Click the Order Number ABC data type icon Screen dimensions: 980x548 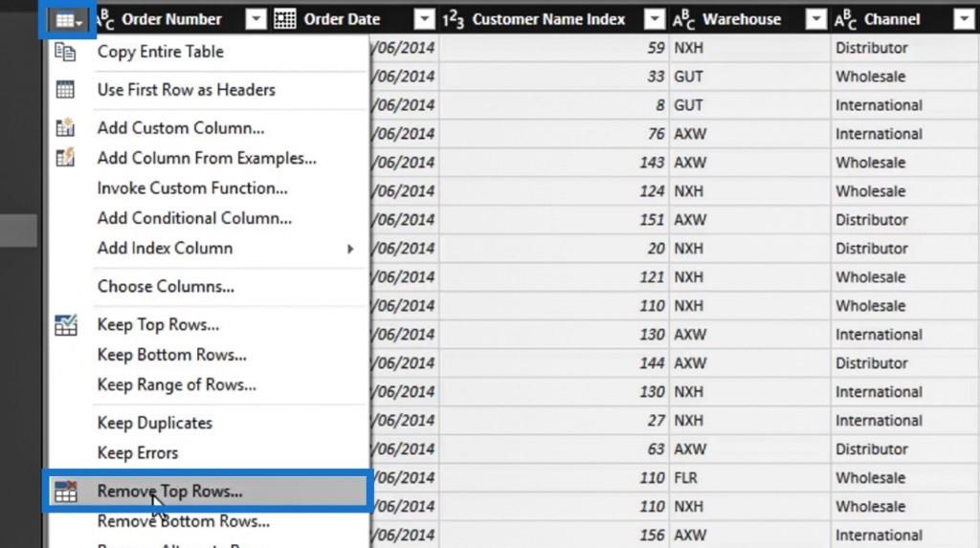click(105, 20)
